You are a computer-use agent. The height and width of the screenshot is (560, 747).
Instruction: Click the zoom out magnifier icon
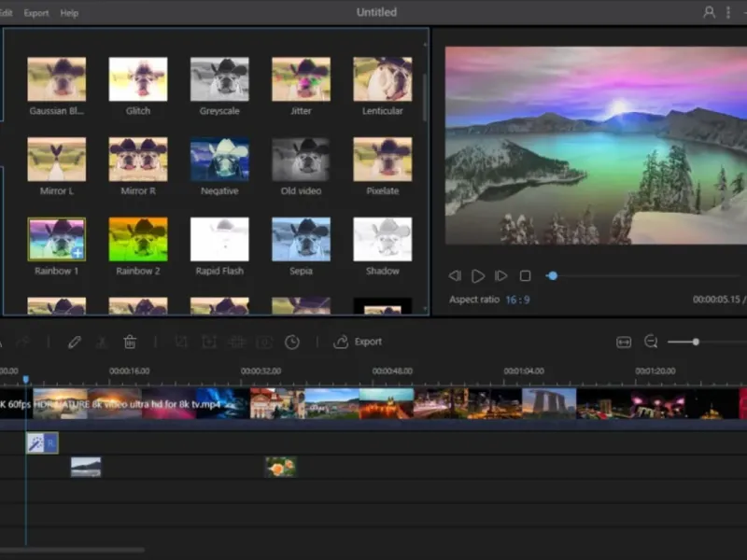651,343
